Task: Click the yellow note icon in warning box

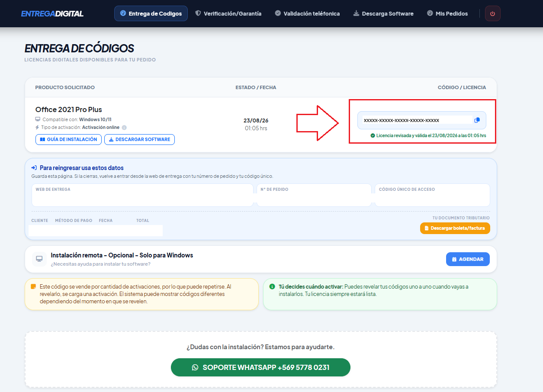Action: pyautogui.click(x=33, y=286)
